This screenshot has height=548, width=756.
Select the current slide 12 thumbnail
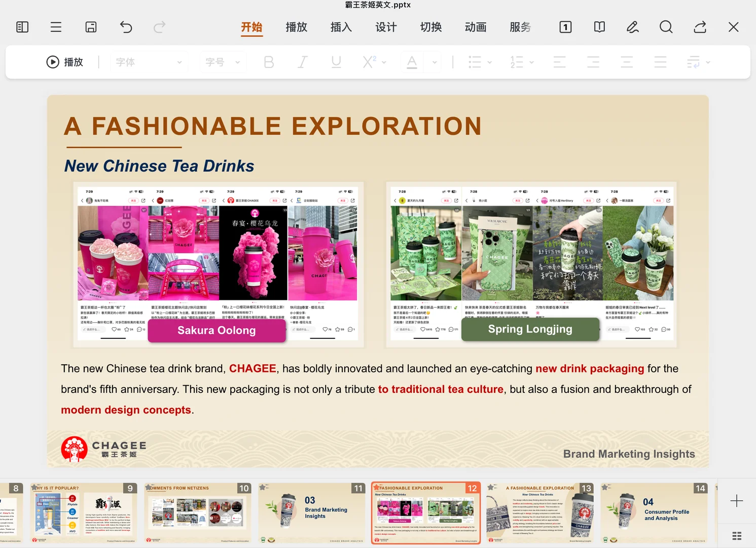(x=426, y=513)
